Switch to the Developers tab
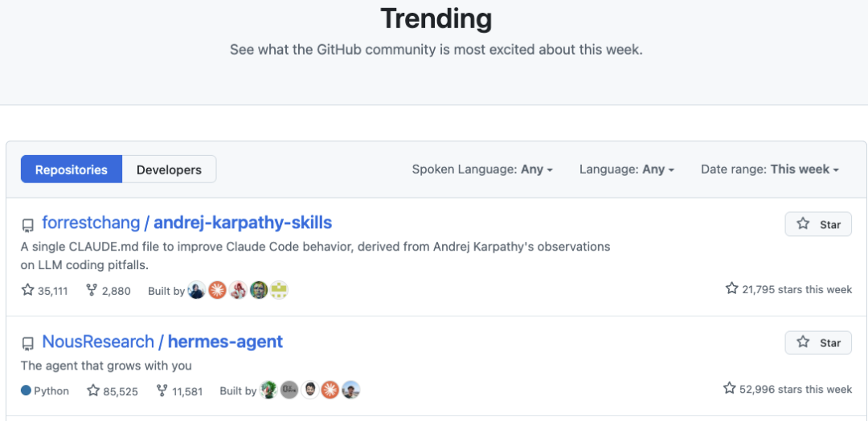 (x=169, y=170)
